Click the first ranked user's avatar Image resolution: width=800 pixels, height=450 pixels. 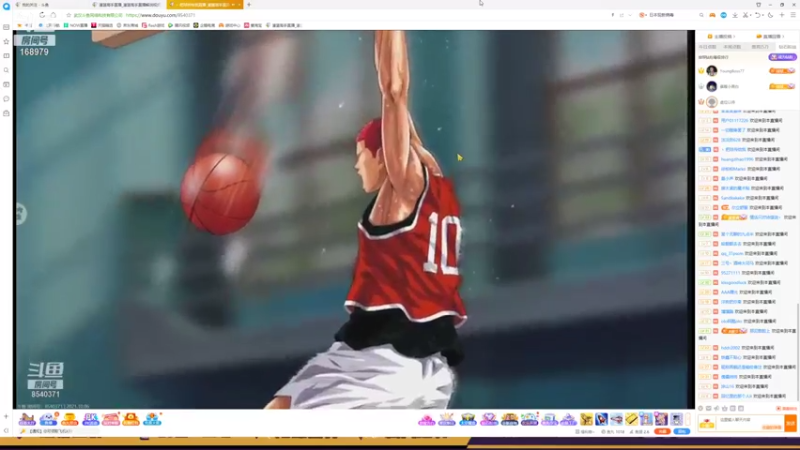tap(712, 71)
